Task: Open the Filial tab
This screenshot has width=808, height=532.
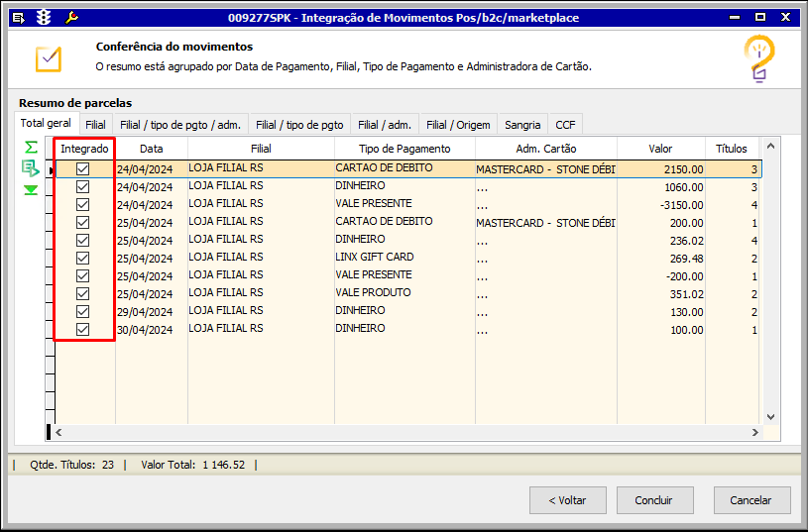Action: point(96,125)
